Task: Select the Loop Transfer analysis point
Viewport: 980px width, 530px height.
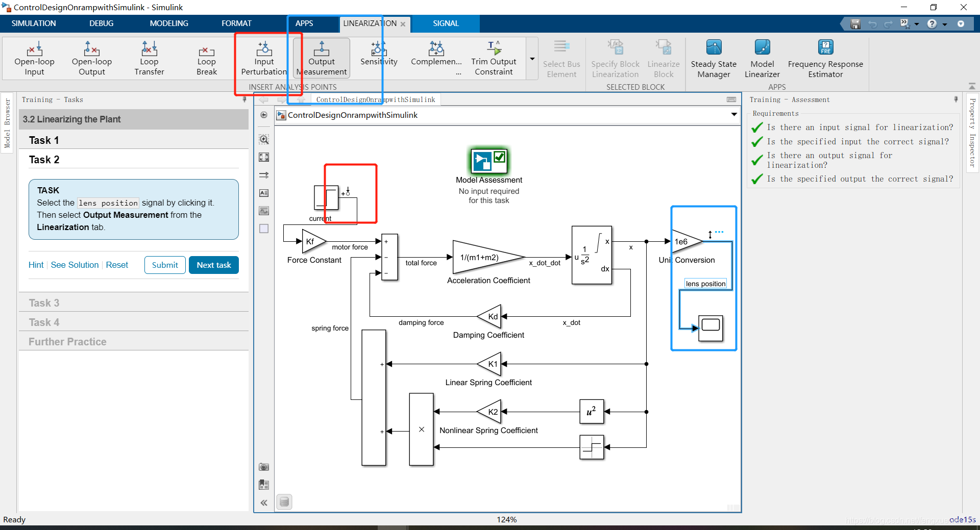Action: 149,57
